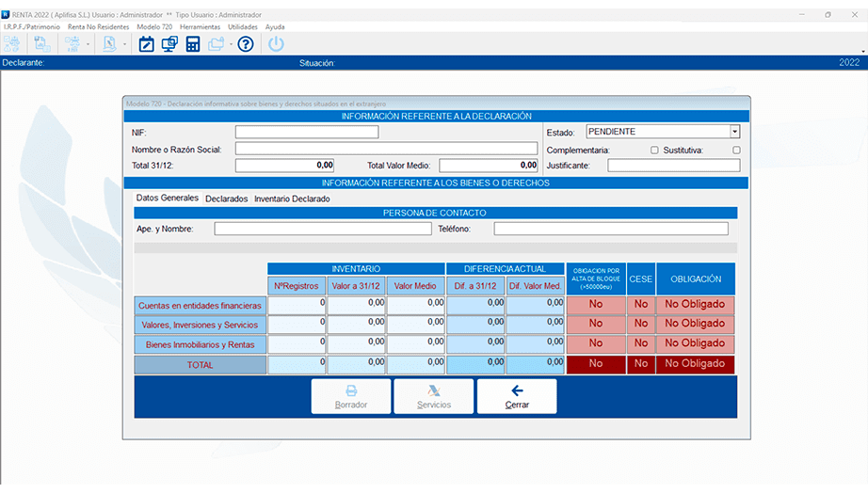868x493 pixels.
Task: Open the I.R.P.F./Patrimonio menu
Action: 32,26
